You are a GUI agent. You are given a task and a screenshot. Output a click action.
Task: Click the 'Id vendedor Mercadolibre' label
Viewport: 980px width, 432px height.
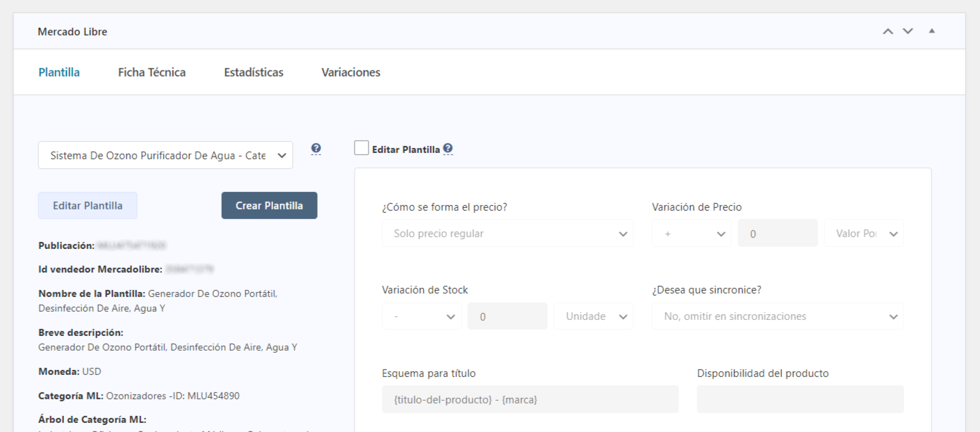click(100, 269)
